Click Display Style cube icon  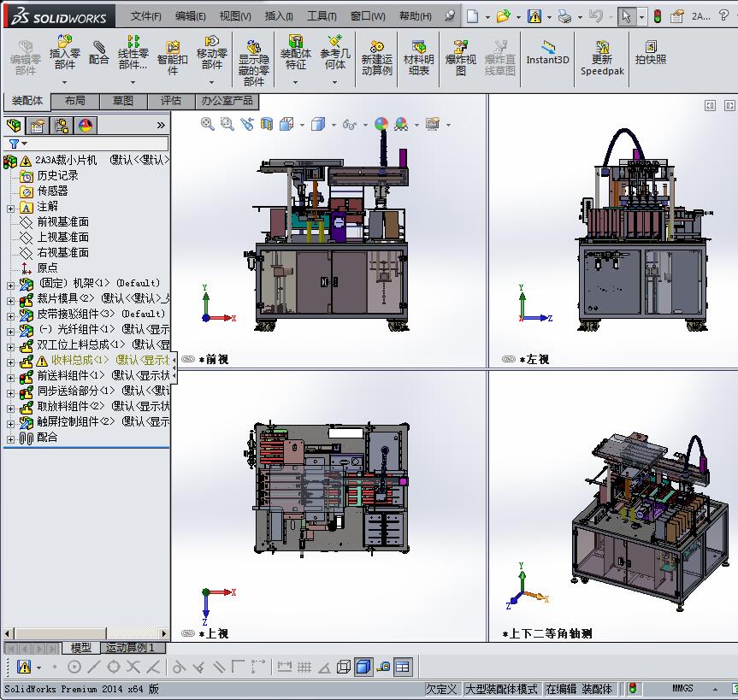pyautogui.click(x=318, y=124)
